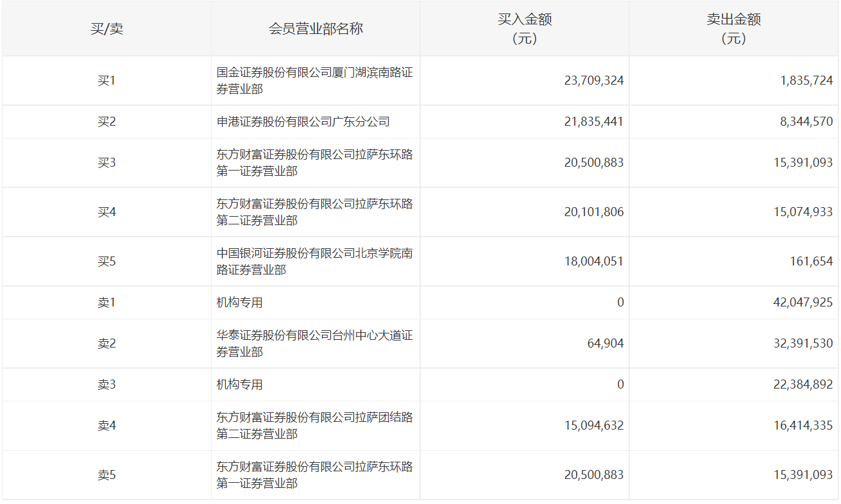The height and width of the screenshot is (504, 841).
Task: Click the 买/卖 column header
Action: pos(106,29)
